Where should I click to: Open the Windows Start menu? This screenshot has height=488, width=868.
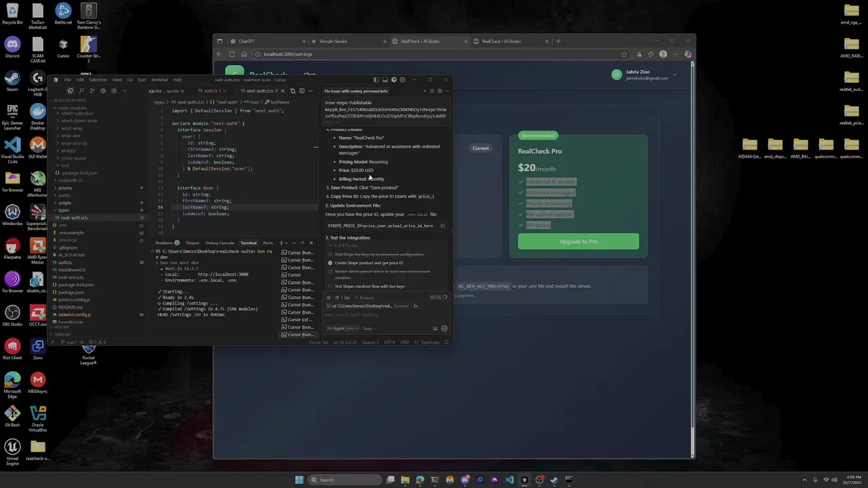click(299, 480)
